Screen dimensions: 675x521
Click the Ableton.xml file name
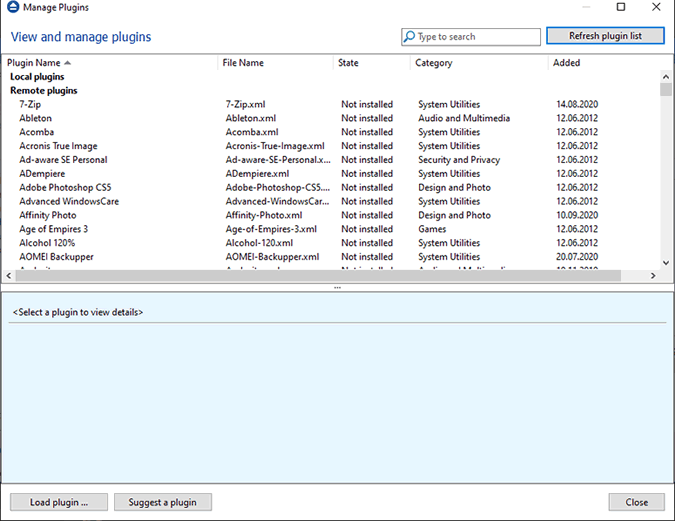(251, 118)
